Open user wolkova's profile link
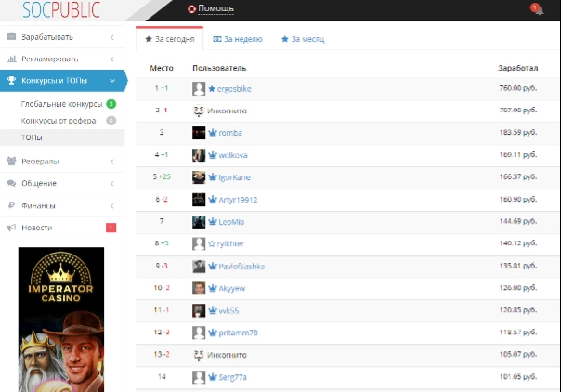Image resolution: width=561 pixels, height=392 pixels. [233, 155]
